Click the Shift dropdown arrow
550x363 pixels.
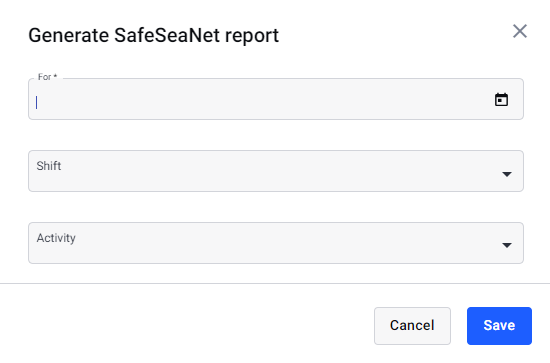pos(507,174)
